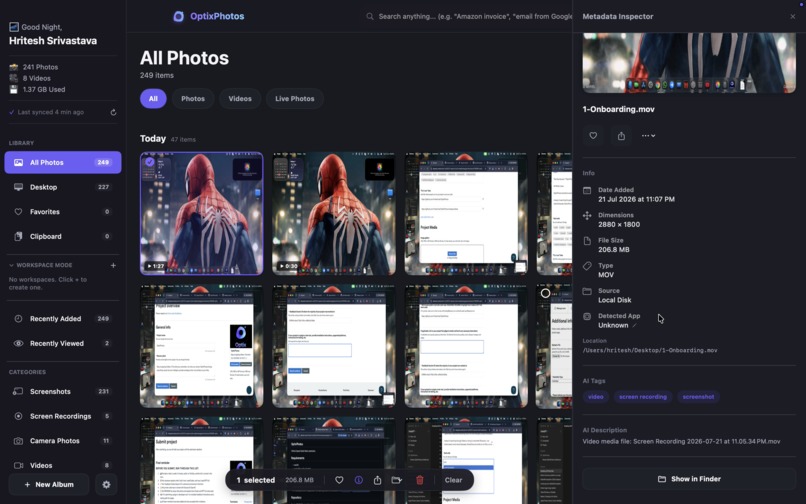This screenshot has height=504, width=806.
Task: Click the file location path text
Action: [x=650, y=350]
